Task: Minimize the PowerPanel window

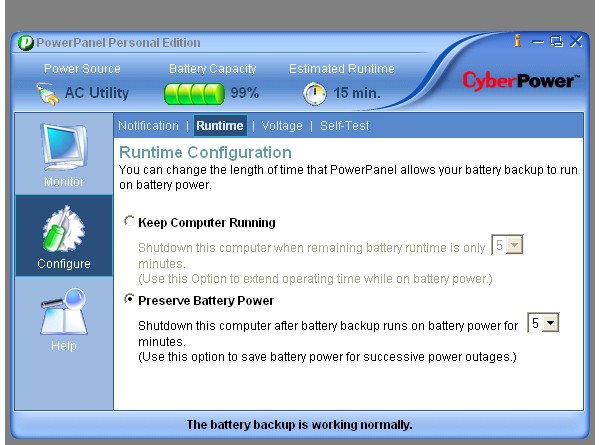Action: (x=538, y=41)
